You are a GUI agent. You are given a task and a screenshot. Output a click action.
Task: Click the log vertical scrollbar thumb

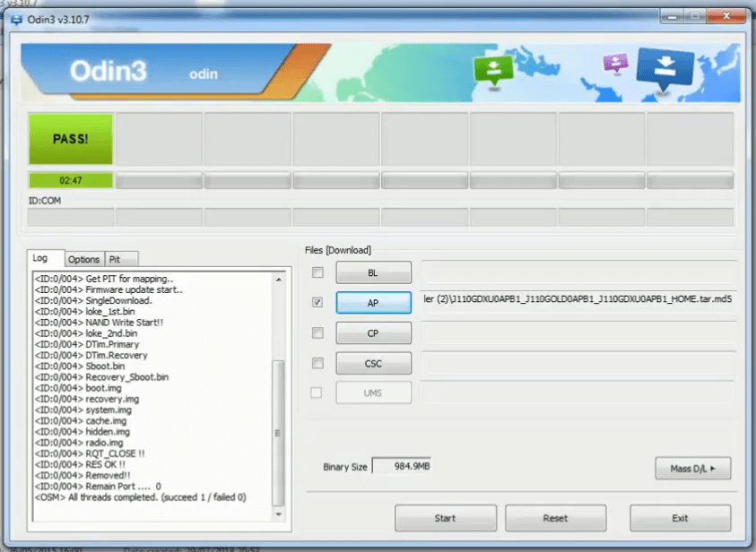(x=279, y=433)
